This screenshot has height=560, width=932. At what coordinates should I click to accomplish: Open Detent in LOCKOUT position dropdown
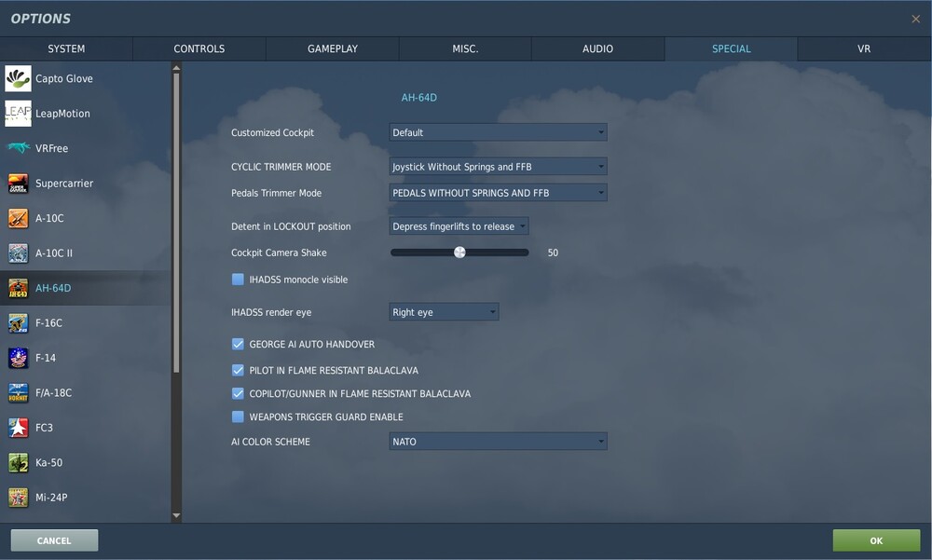click(459, 226)
